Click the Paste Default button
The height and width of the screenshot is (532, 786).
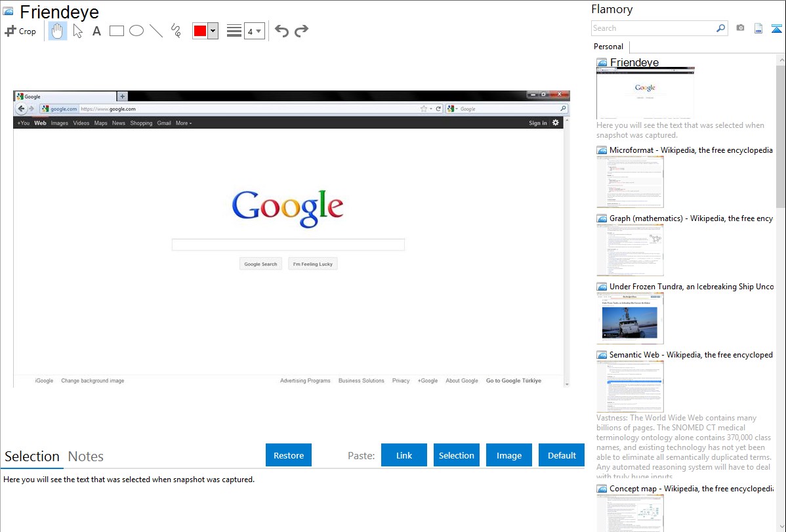[562, 455]
